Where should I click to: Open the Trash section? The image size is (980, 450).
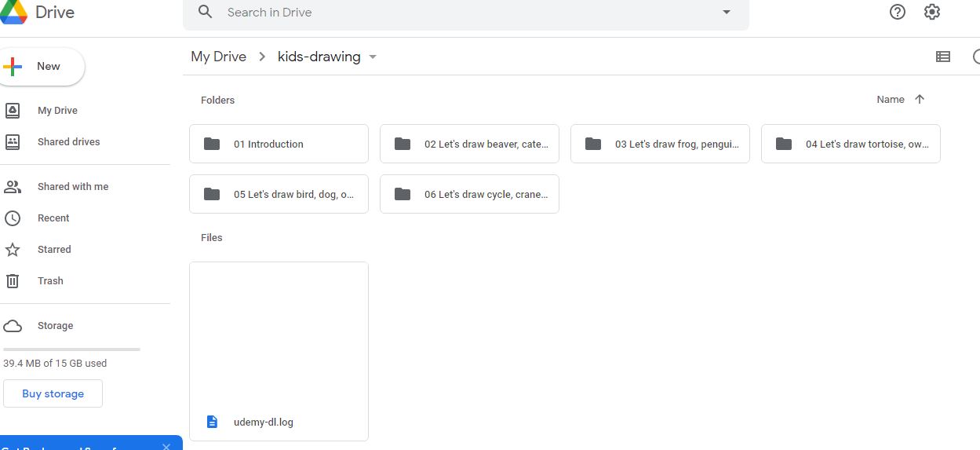coord(50,281)
